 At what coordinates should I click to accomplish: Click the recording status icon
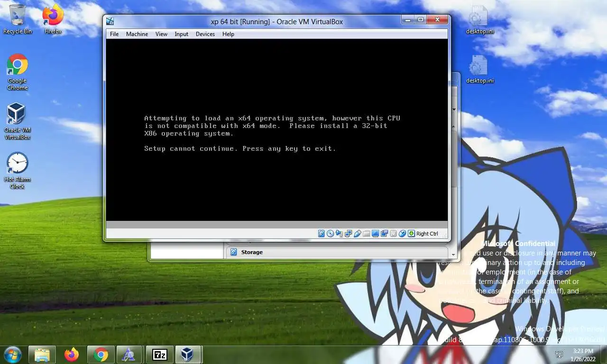(385, 234)
